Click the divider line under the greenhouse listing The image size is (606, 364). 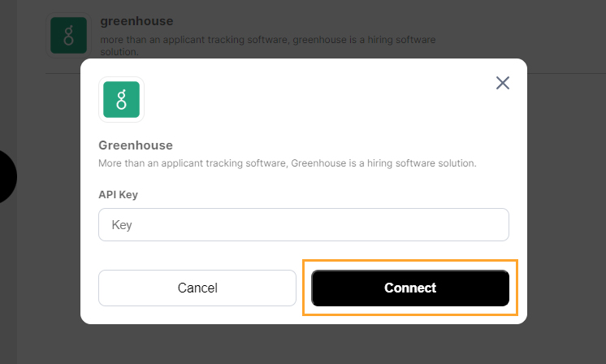coord(325,73)
